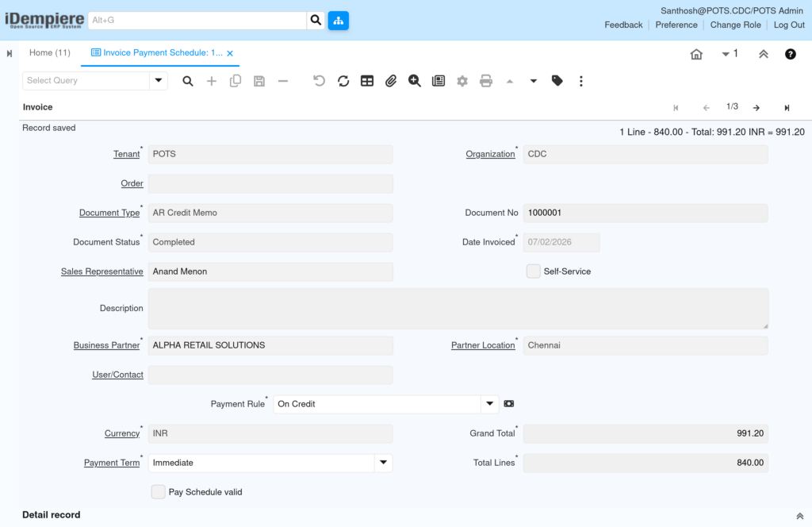Viewport: 812px width, 527px height.
Task: Click the Find Record magnifier toolbar icon
Action: 187,81
